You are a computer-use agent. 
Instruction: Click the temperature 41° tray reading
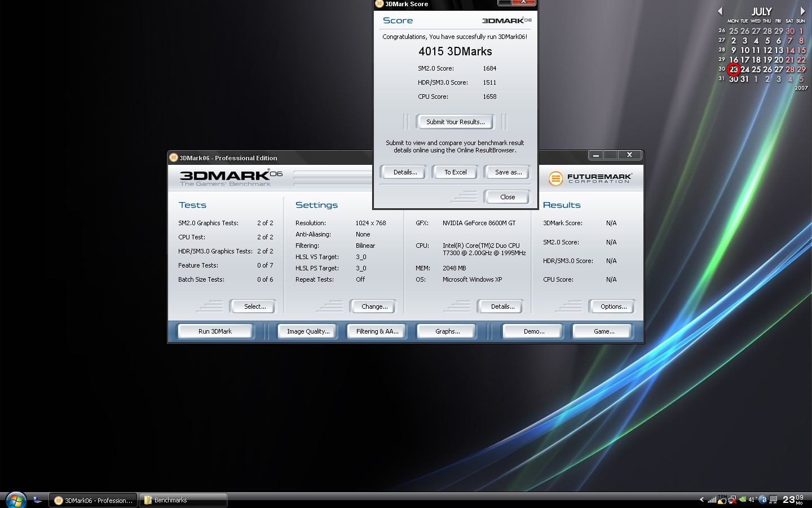click(753, 500)
